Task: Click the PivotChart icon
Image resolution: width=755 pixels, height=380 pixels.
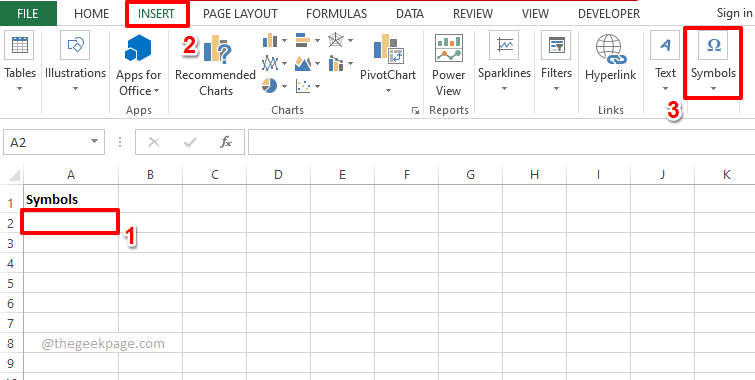Action: (x=388, y=49)
